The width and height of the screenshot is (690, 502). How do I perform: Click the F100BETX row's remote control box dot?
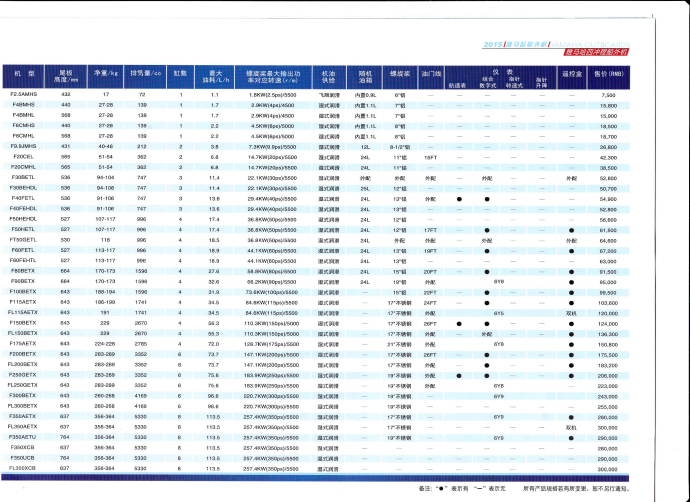pyautogui.click(x=572, y=291)
